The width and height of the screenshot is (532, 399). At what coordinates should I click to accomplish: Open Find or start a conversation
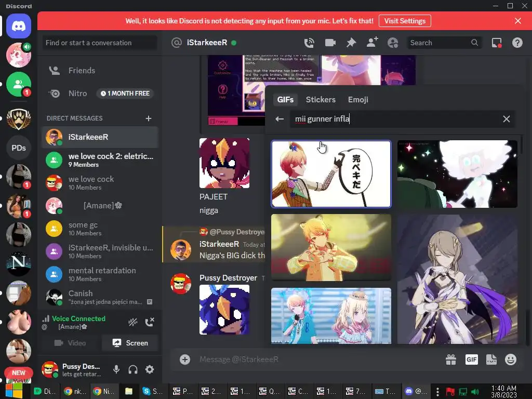coord(99,43)
